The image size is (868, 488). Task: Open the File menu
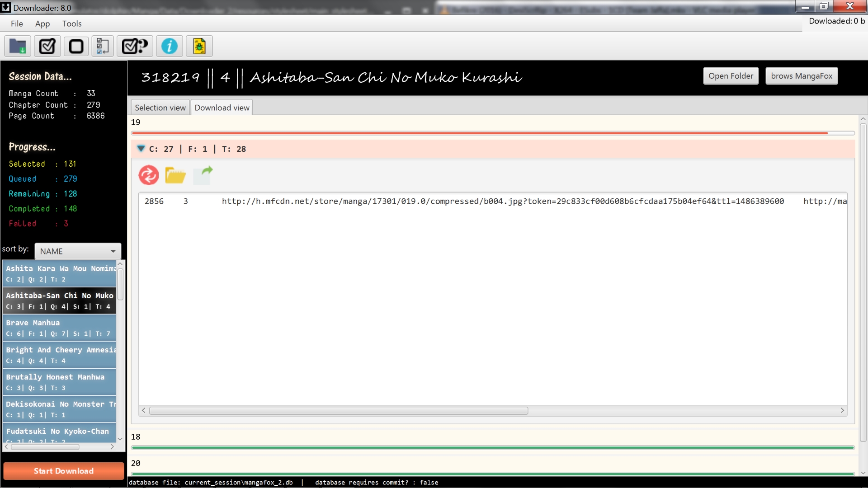[x=17, y=23]
